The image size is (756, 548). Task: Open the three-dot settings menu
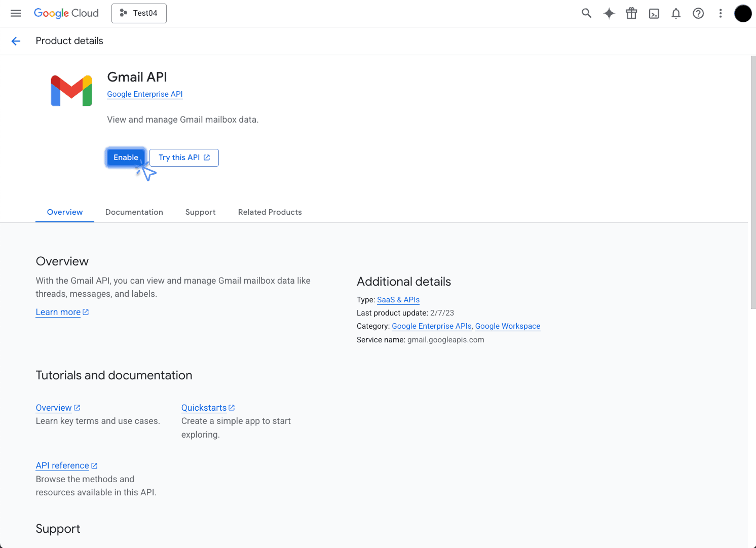[x=721, y=14]
